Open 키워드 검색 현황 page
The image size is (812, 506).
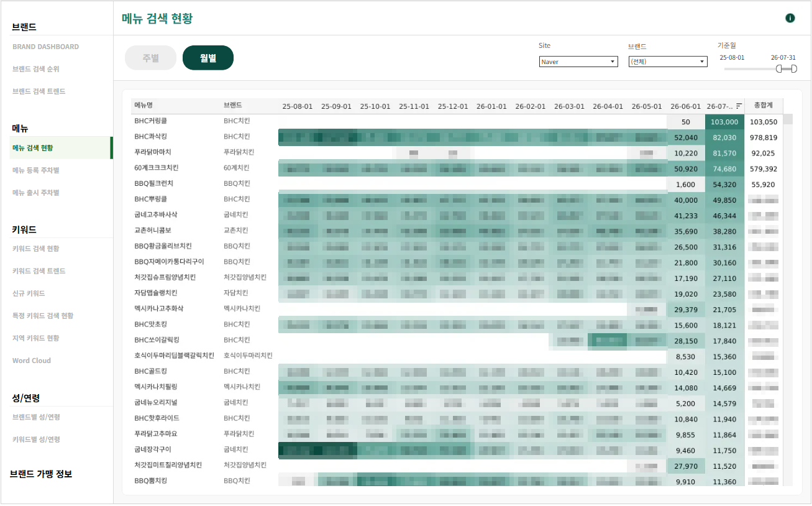pyautogui.click(x=36, y=249)
